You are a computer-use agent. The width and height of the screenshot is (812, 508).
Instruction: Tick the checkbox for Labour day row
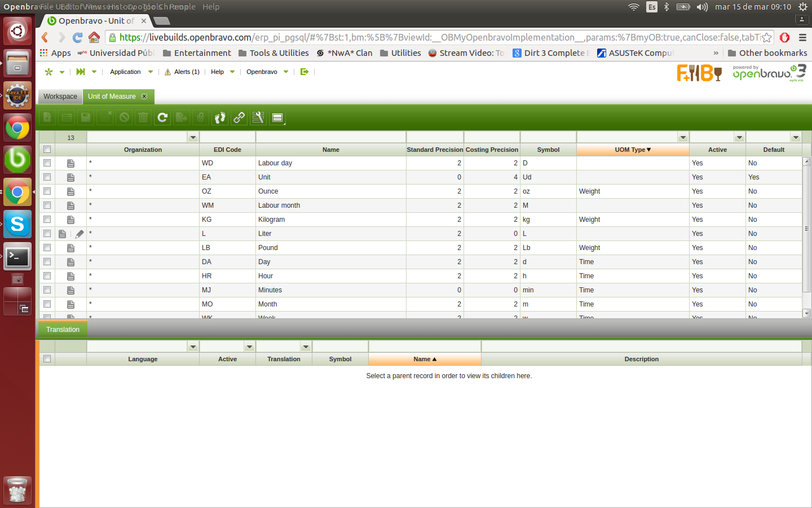47,163
